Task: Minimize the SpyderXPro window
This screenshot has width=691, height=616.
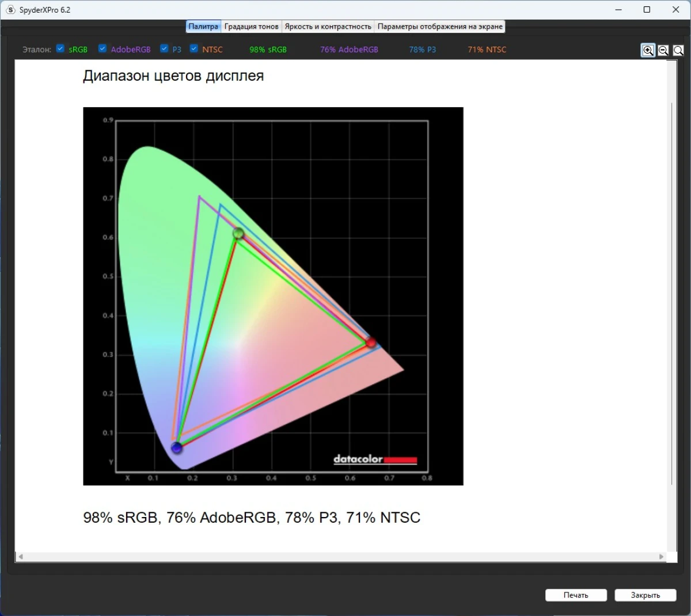Action: tap(618, 10)
